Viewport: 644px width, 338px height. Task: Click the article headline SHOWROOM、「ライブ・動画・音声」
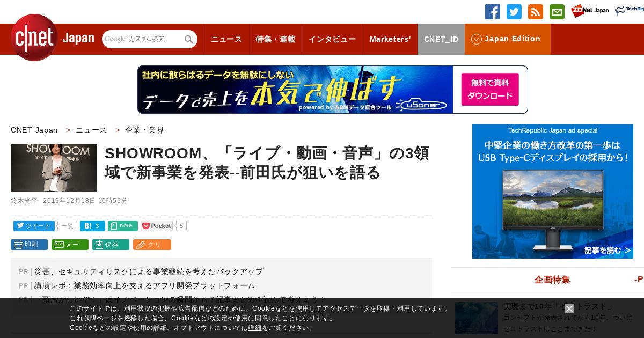coord(267,163)
